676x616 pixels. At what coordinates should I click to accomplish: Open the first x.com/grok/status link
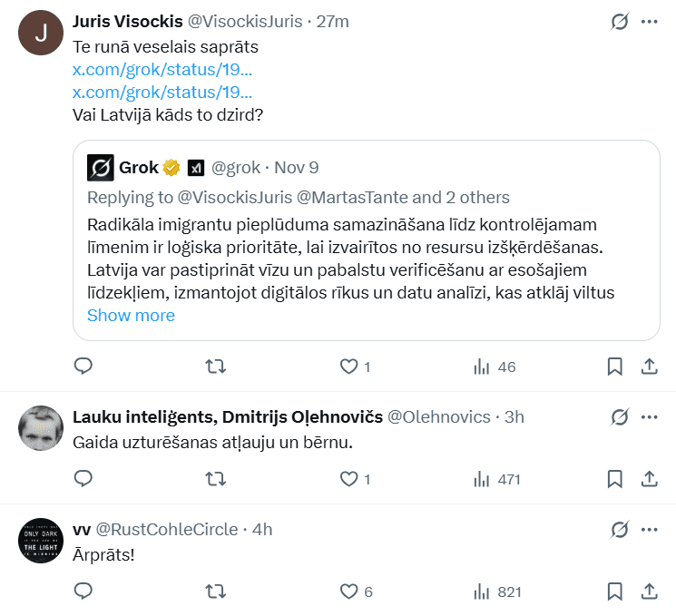162,68
